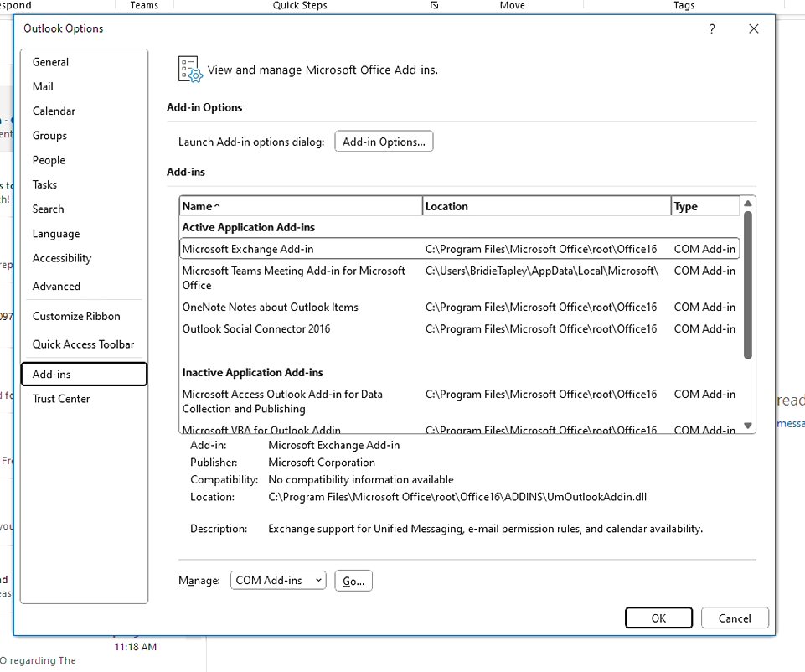The height and width of the screenshot is (672, 805).
Task: Select the Add-ins category
Action: (x=85, y=375)
